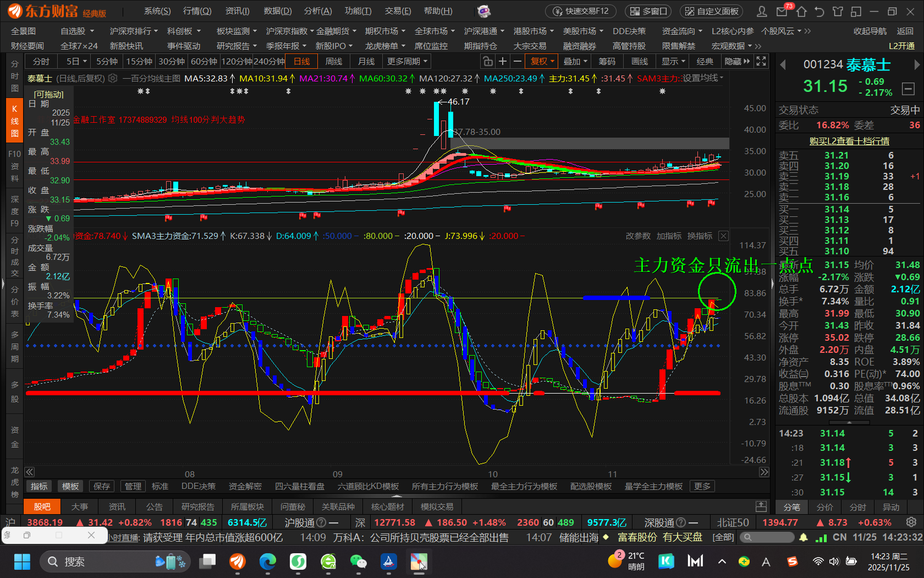This screenshot has width=924, height=578.
Task: Switch to 模板 template mode
Action: tap(70, 486)
